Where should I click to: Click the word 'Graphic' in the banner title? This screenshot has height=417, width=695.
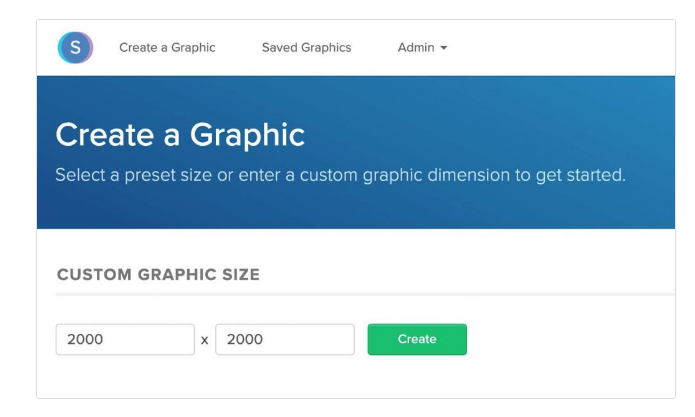(245, 135)
